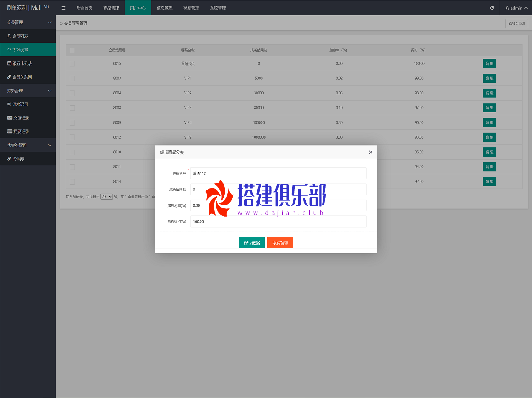
Task: Toggle the select-all checkbox in table header
Action: (x=72, y=51)
